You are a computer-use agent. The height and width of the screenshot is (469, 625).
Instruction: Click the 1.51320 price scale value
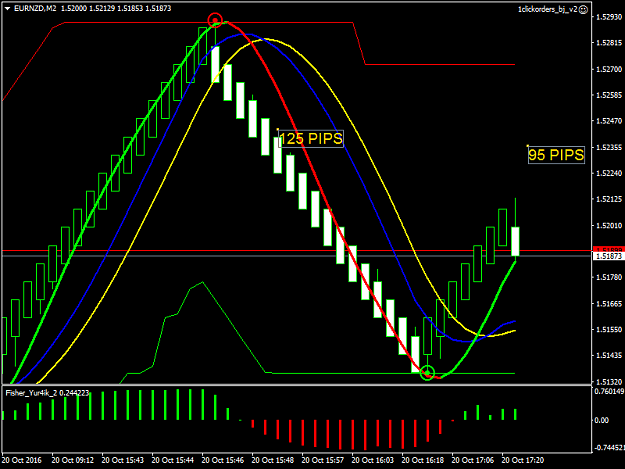point(609,382)
